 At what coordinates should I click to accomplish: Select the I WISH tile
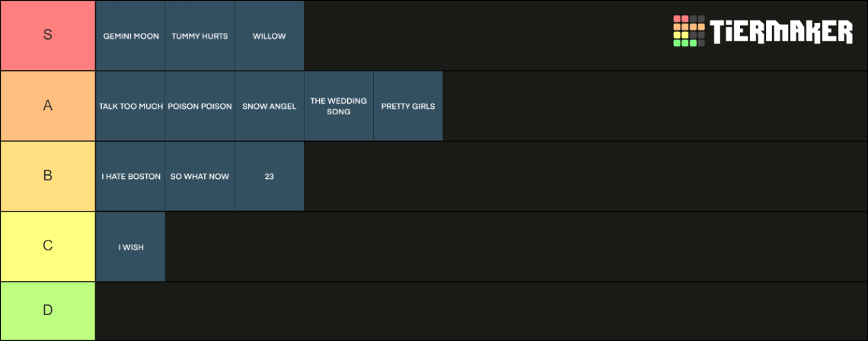tap(131, 247)
